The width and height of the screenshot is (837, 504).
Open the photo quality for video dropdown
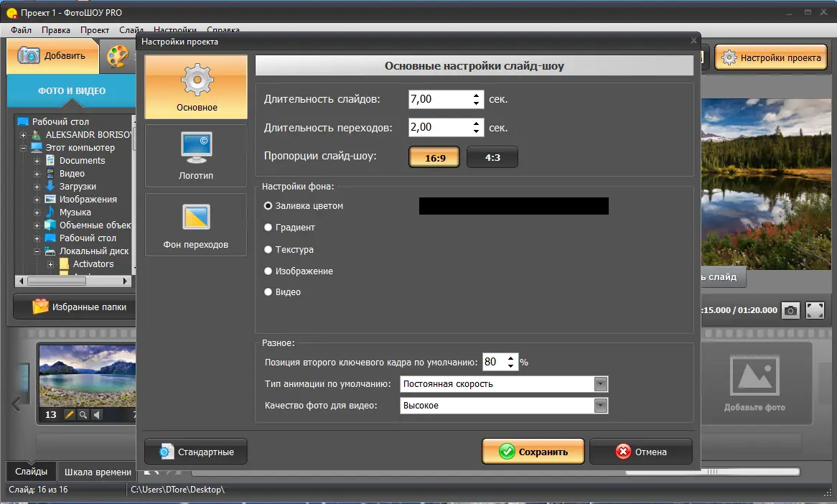(x=601, y=406)
